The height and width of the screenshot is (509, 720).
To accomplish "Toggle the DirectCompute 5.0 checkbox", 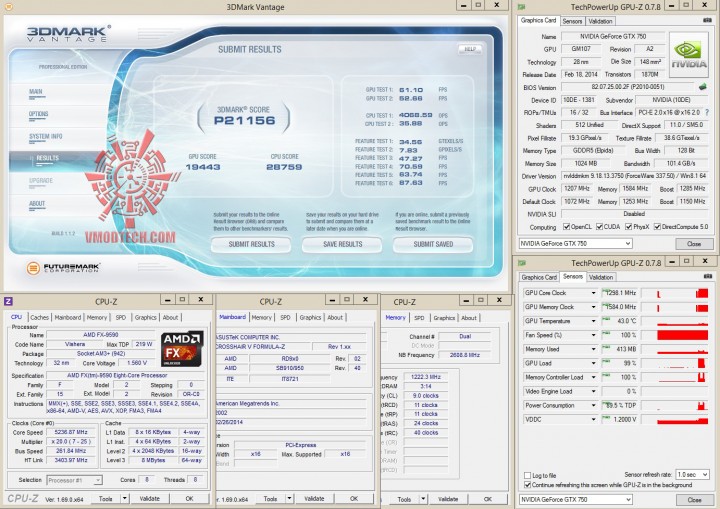I will (657, 226).
